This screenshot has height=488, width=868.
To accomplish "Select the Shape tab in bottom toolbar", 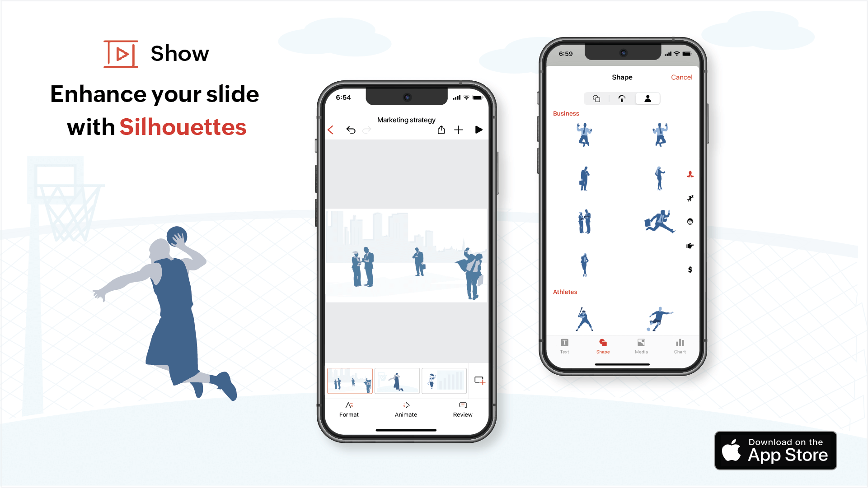I will 603,346.
